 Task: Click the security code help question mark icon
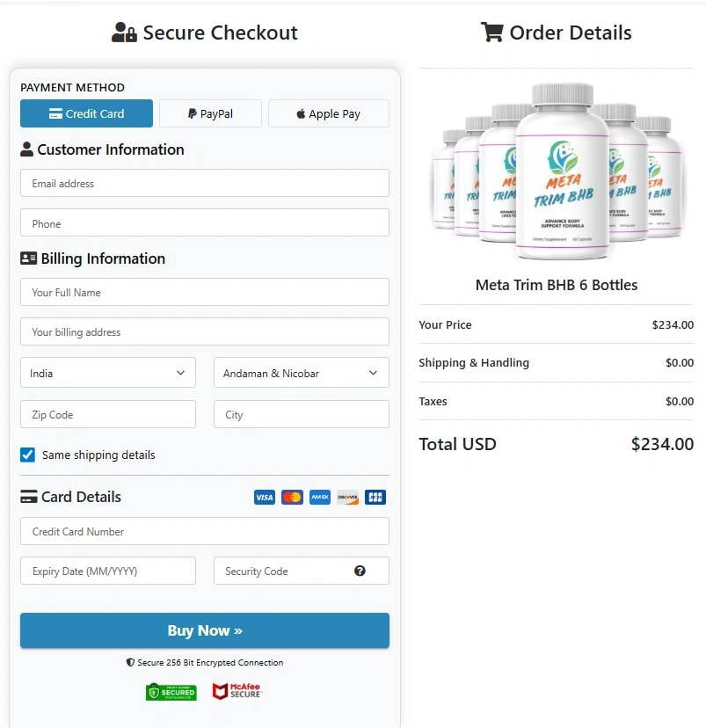pos(360,571)
